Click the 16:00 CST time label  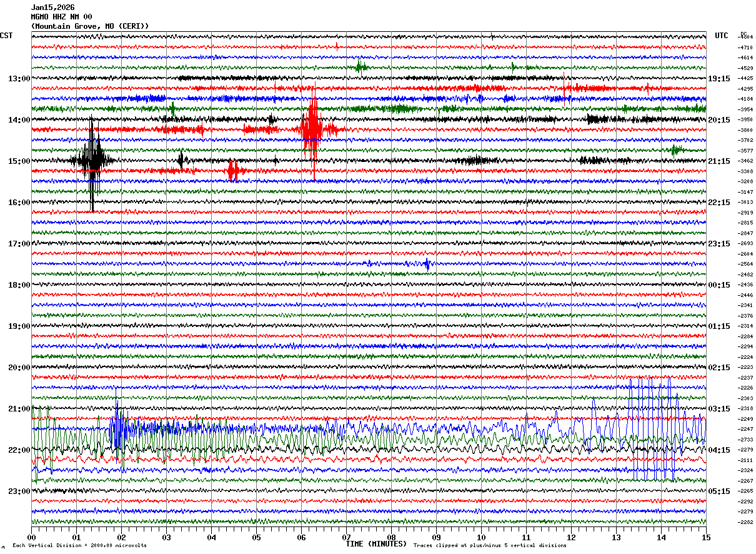(19, 203)
